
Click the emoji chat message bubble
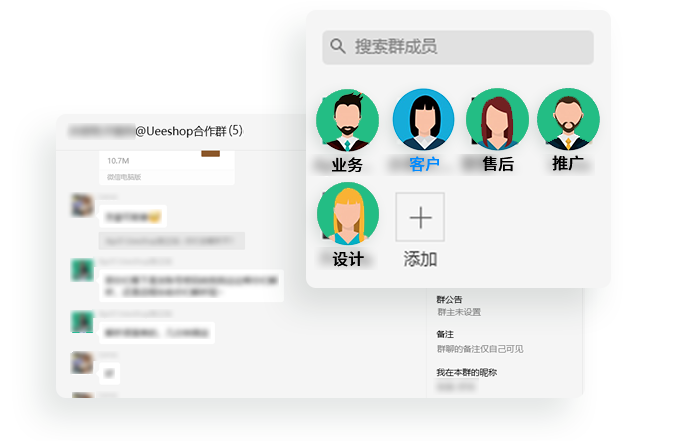(x=134, y=215)
